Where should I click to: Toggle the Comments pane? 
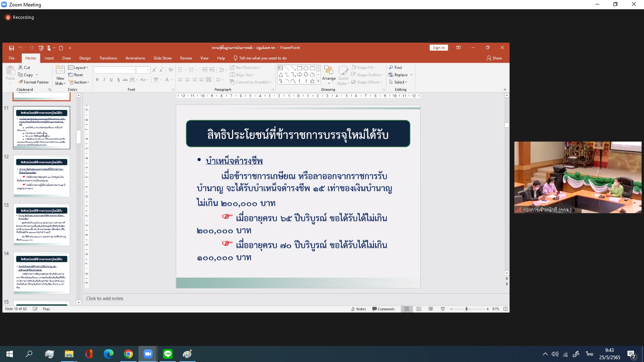tap(384, 309)
